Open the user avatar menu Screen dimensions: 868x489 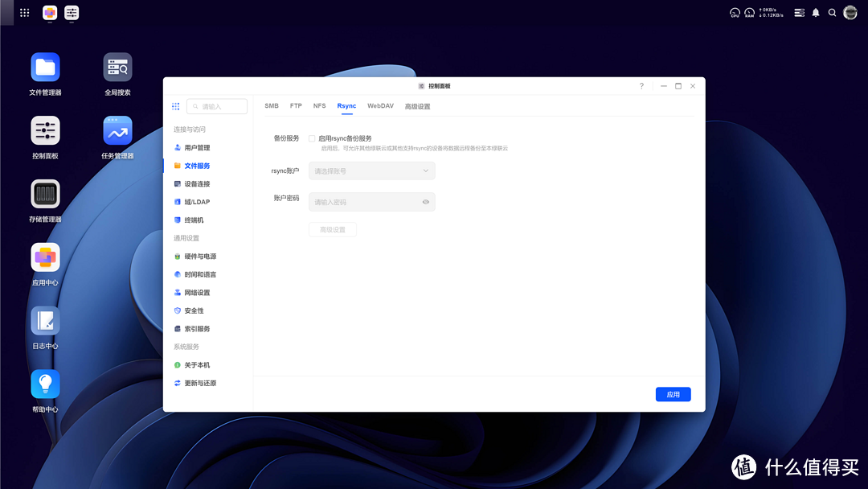pos(850,12)
